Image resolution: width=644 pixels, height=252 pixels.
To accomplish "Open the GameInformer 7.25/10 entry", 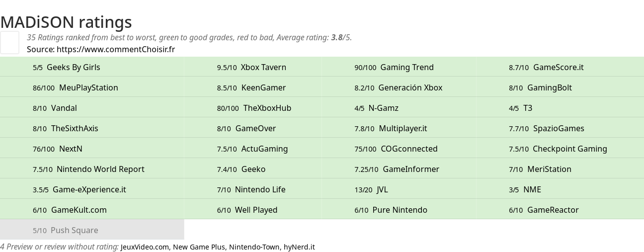I will coord(399,169).
